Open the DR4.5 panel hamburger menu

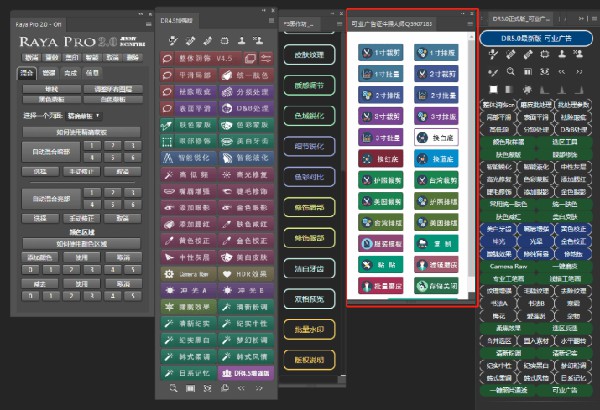tap(271, 21)
